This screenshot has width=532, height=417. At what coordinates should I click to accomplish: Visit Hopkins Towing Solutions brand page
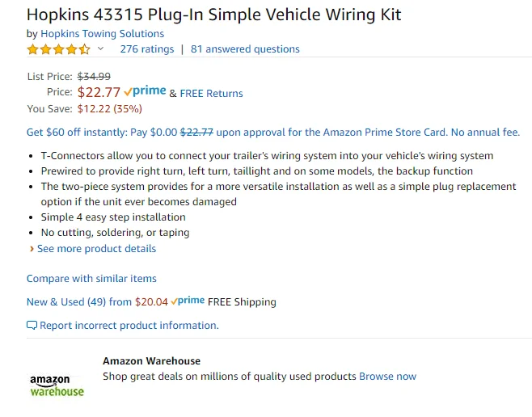click(102, 34)
